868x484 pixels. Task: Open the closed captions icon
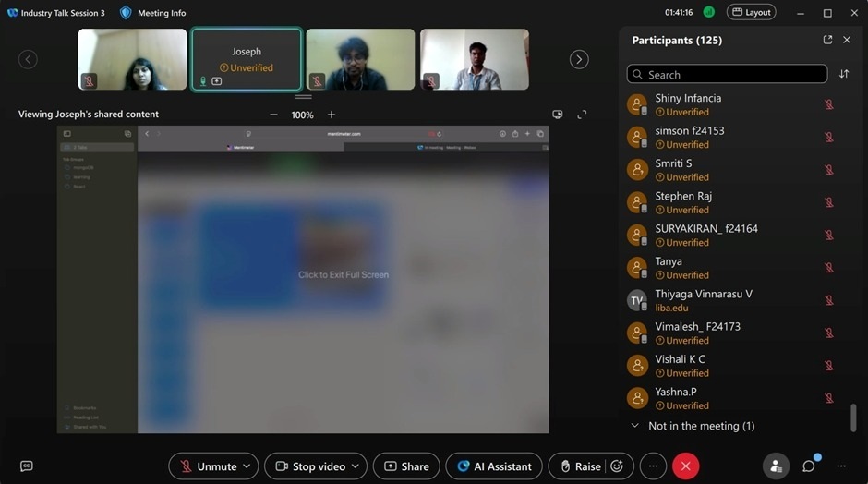coord(27,466)
